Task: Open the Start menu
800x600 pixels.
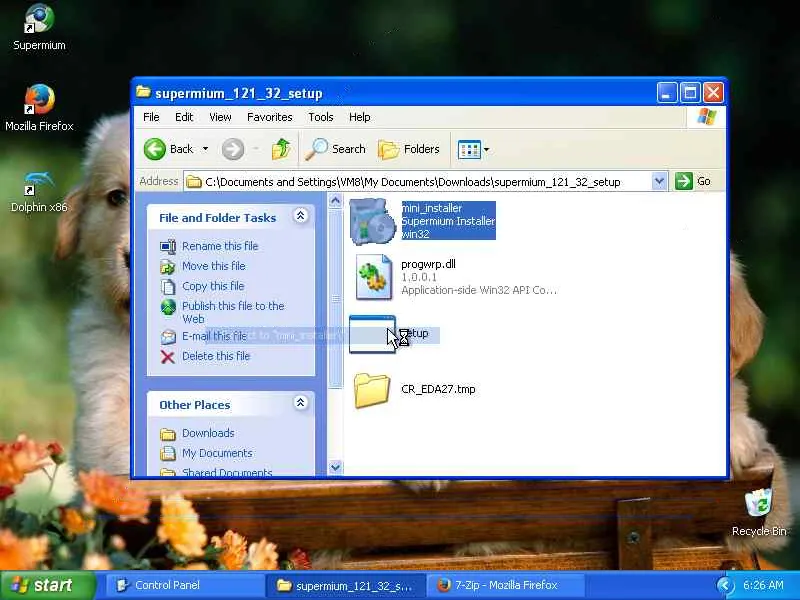Action: [47, 585]
